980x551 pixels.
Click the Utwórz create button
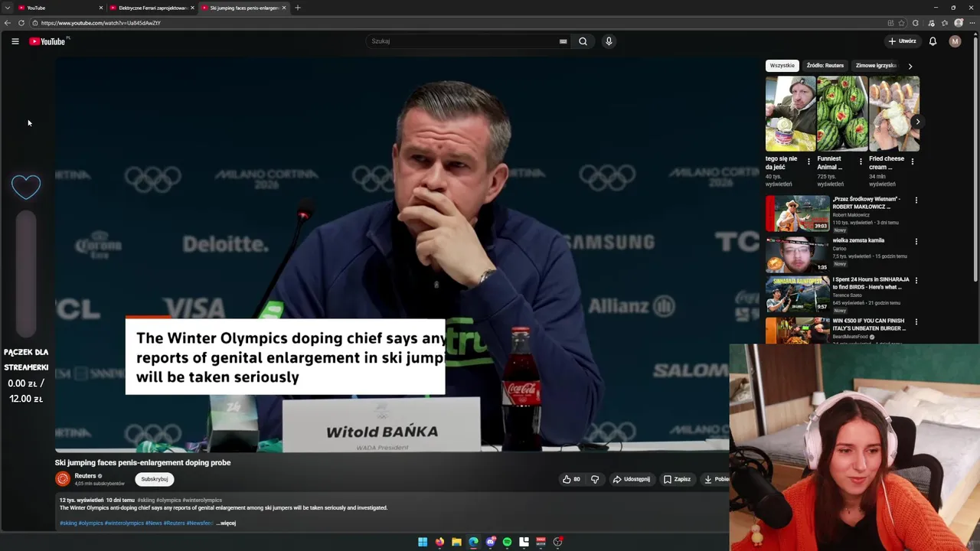[903, 41]
